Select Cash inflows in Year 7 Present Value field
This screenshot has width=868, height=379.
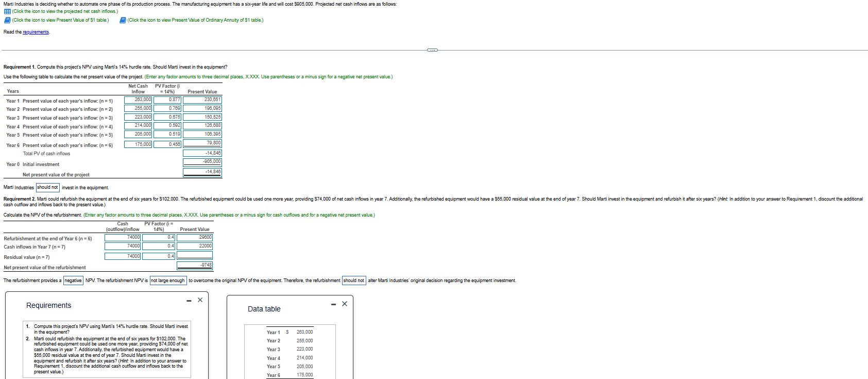[195, 246]
